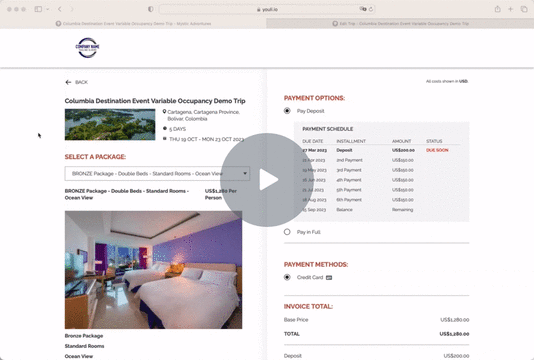This screenshot has height=360, width=534.
Task: Open the hotel room photo
Action: [x=154, y=270]
